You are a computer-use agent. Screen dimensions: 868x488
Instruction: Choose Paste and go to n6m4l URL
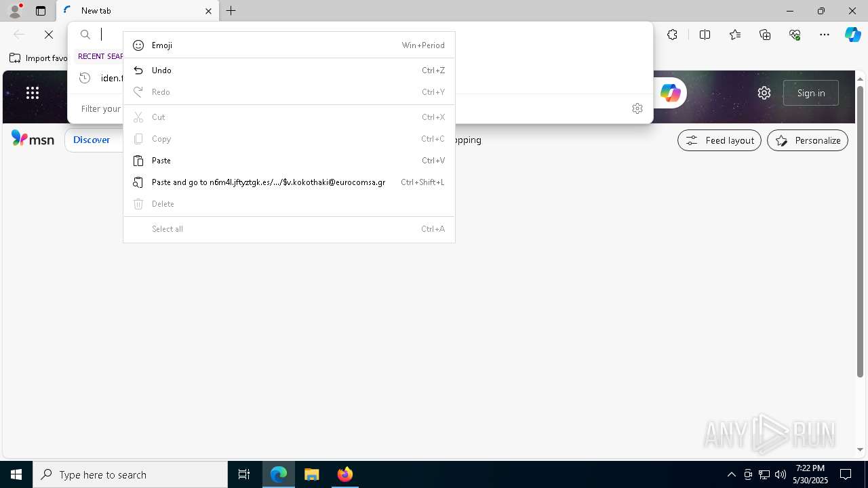coord(289,182)
